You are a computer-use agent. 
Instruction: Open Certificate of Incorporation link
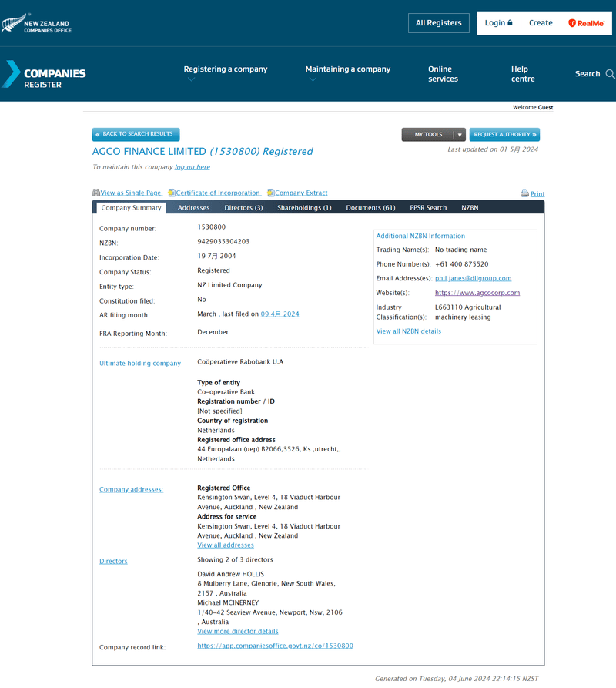pyautogui.click(x=218, y=193)
